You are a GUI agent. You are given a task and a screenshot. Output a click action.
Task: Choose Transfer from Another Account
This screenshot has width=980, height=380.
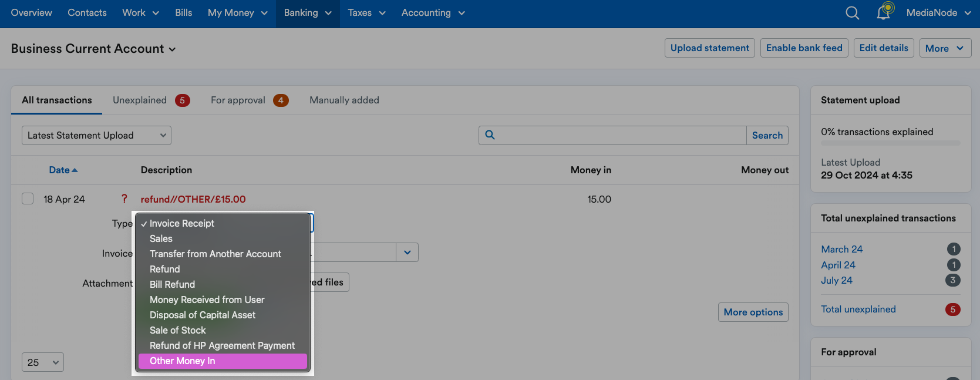point(223,254)
